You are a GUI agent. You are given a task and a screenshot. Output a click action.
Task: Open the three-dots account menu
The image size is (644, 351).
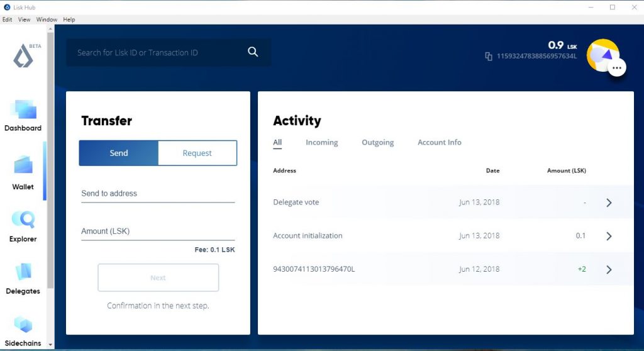(616, 68)
